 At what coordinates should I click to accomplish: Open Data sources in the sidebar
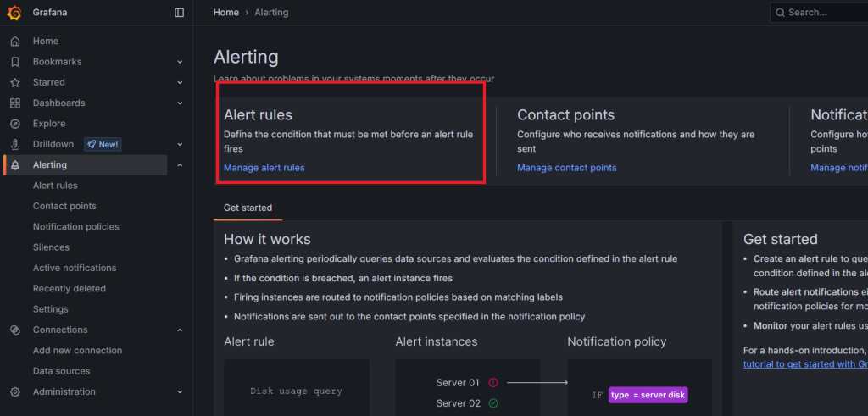point(61,371)
